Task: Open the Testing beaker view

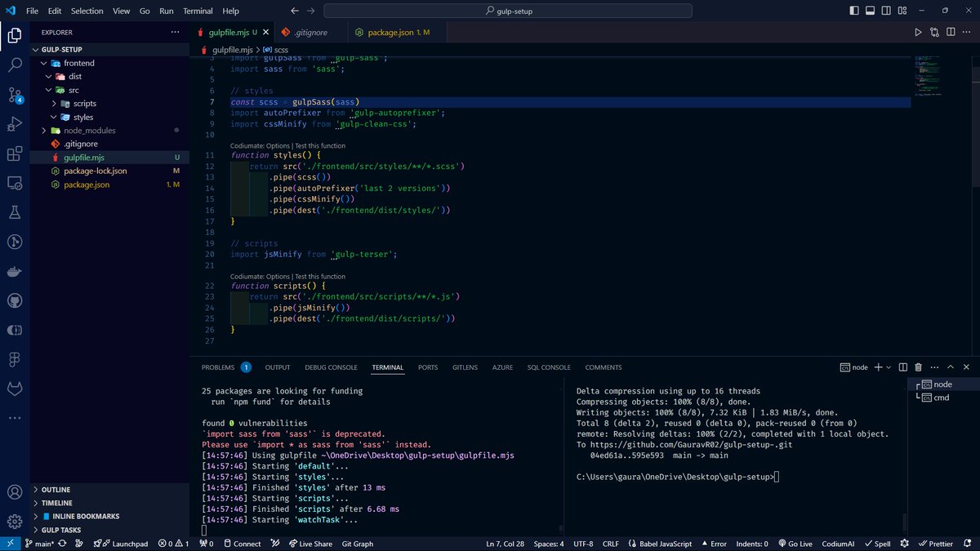Action: point(15,212)
